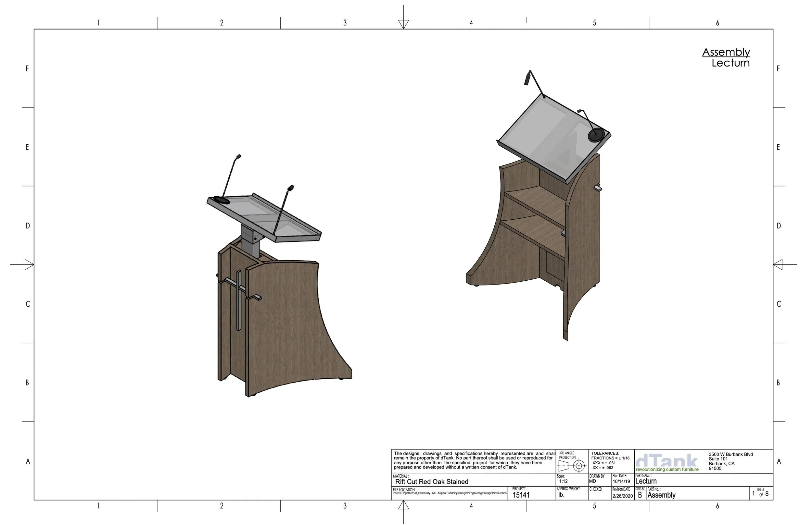Click the round microphone base on right view
The image size is (812, 525).
596,135
